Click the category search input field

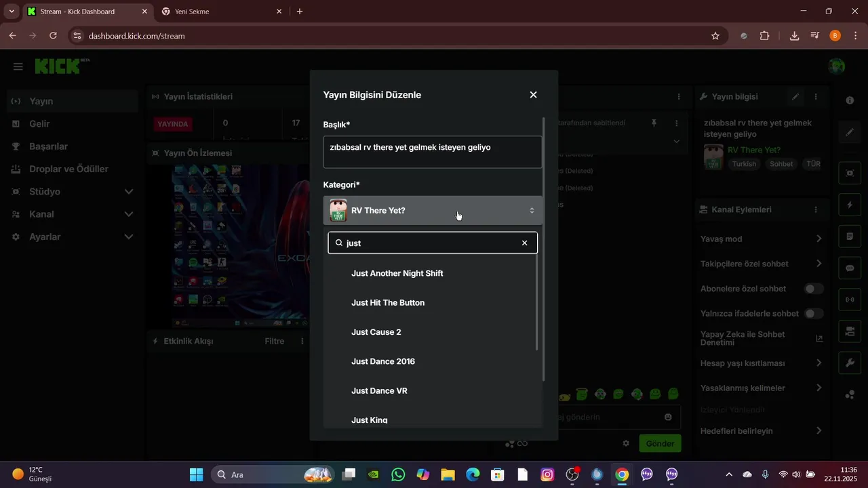pos(433,243)
